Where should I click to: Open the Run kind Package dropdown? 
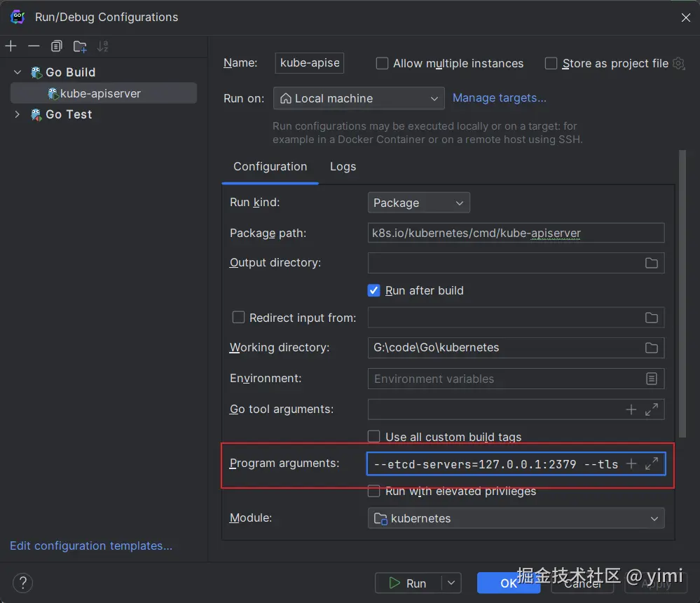pos(419,203)
